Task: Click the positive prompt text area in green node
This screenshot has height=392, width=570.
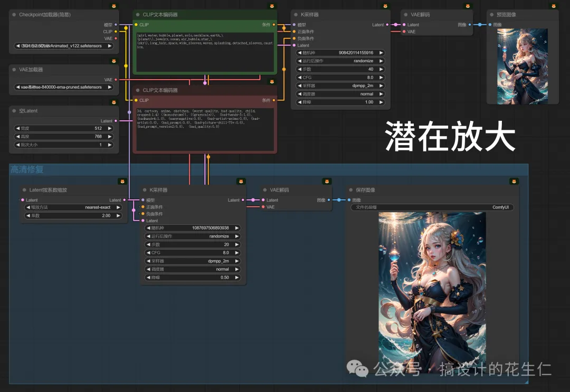Action: coord(205,51)
